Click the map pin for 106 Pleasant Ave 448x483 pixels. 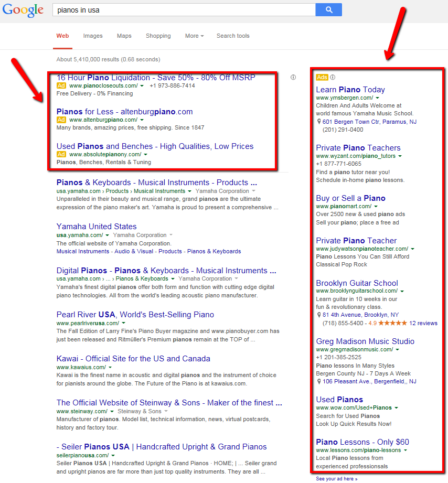point(319,381)
